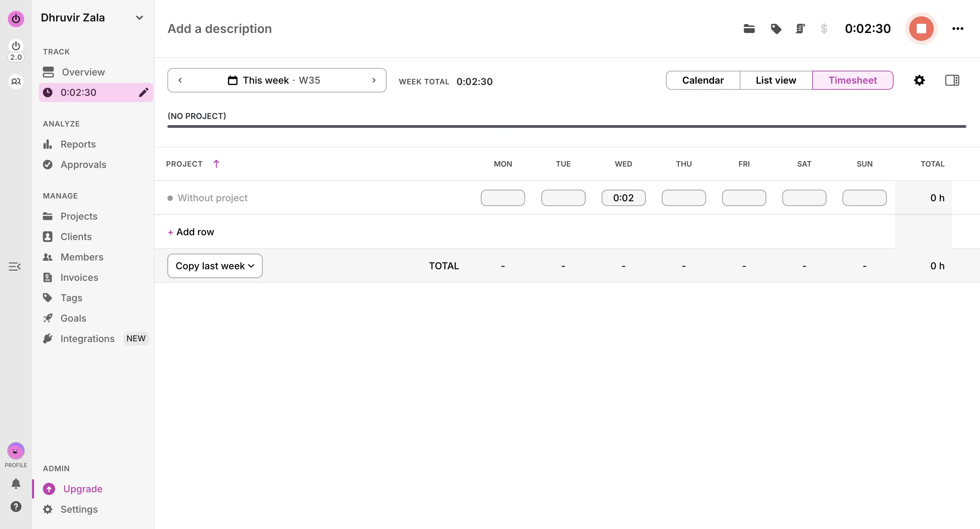Click the Friday time cell for Without project

tap(744, 198)
